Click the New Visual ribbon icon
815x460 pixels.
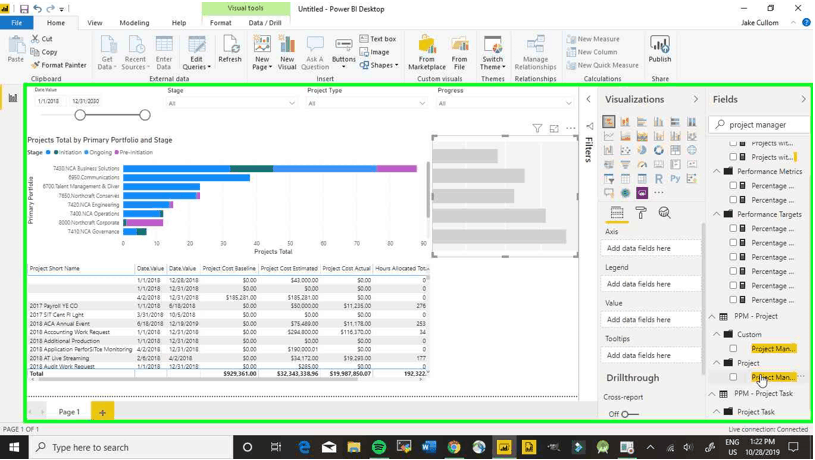[287, 52]
